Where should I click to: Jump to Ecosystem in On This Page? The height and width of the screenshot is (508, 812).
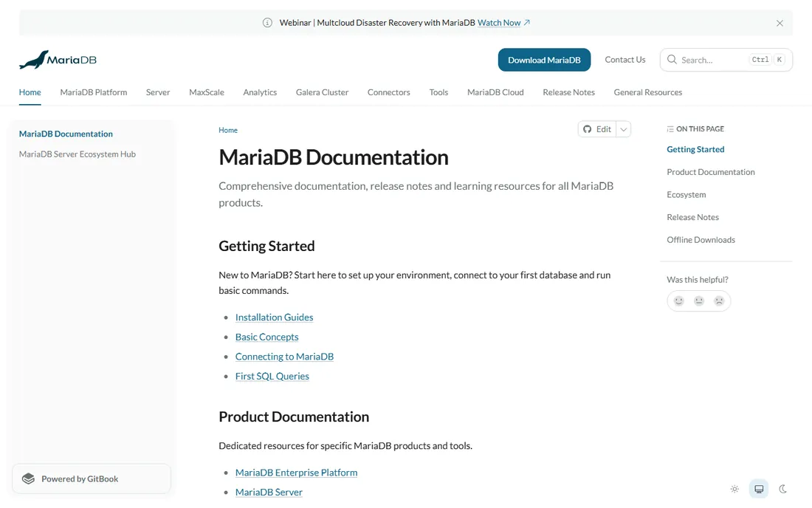[687, 195]
